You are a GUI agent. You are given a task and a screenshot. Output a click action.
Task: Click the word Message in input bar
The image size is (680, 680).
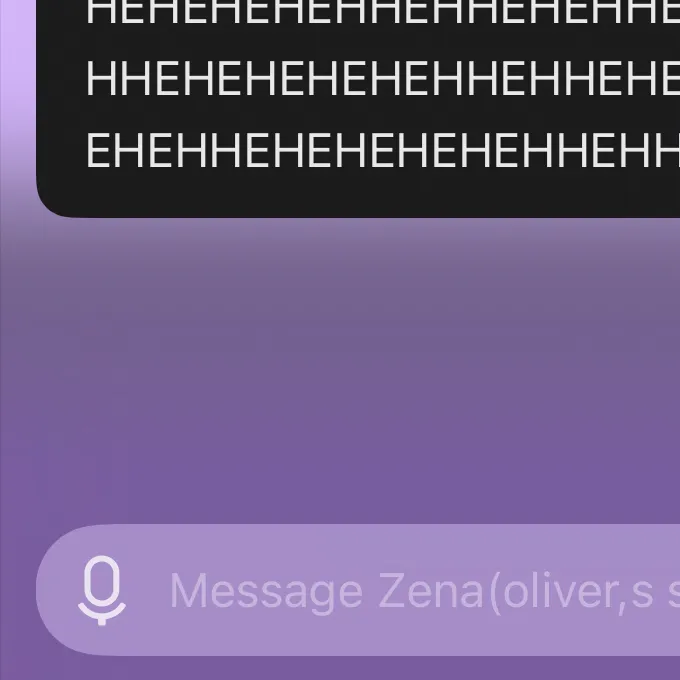pos(266,592)
